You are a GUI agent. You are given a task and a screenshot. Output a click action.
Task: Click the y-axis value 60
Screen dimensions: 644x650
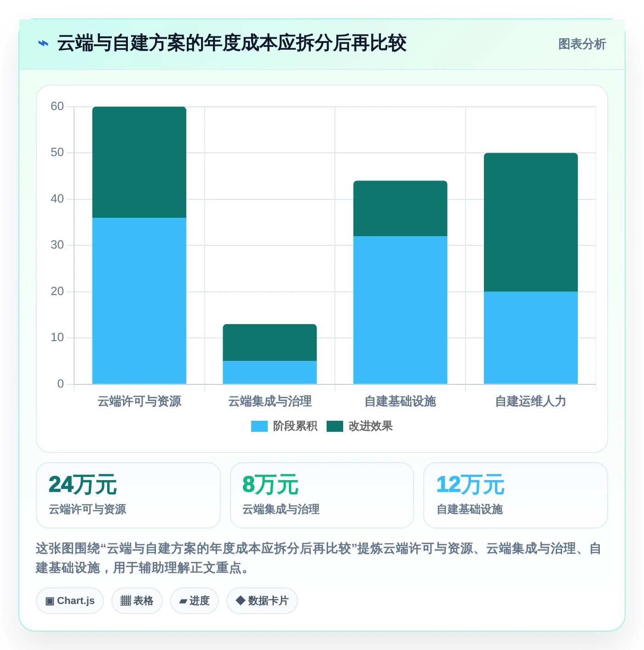pos(57,106)
